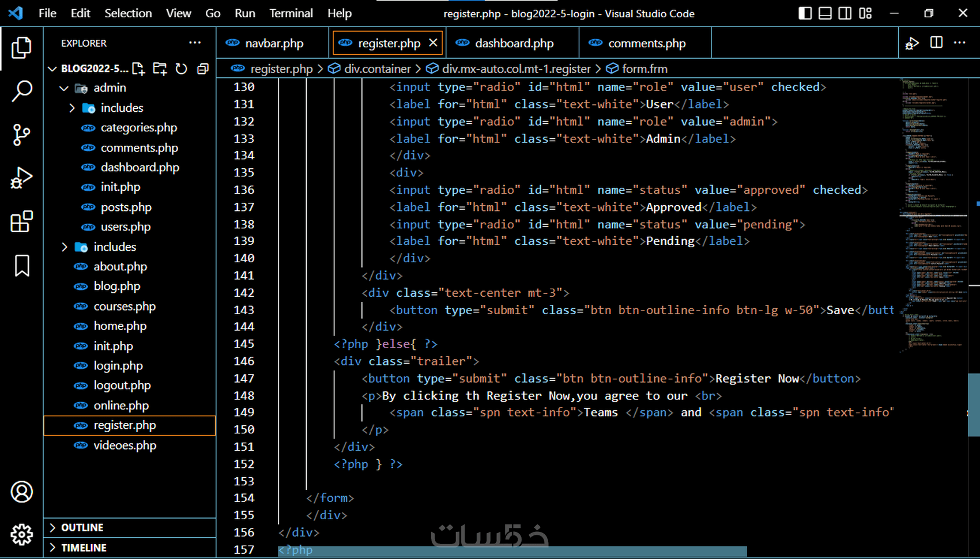980x559 pixels.
Task: Customize the editor layout
Action: coord(865,13)
